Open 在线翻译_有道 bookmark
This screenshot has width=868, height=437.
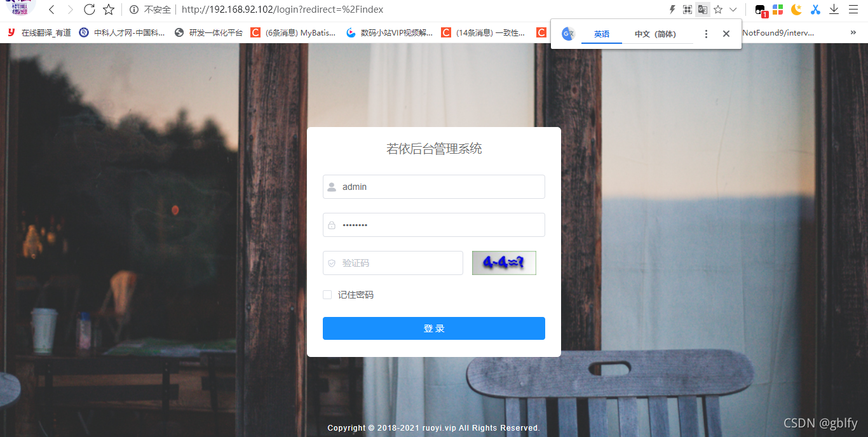tap(39, 32)
